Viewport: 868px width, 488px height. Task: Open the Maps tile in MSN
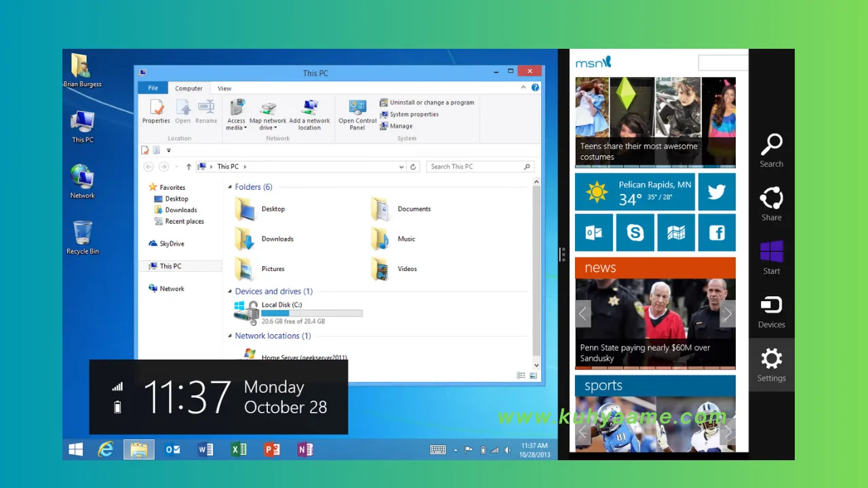(676, 232)
